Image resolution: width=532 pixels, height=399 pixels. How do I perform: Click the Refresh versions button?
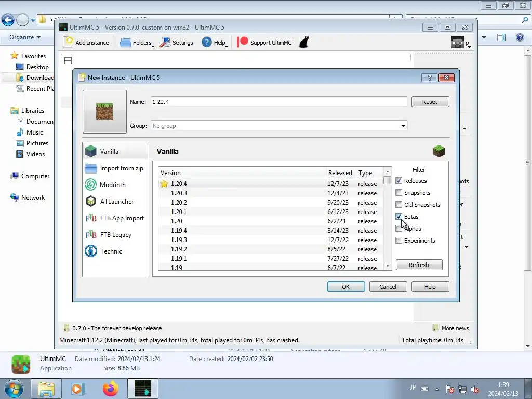pyautogui.click(x=419, y=265)
